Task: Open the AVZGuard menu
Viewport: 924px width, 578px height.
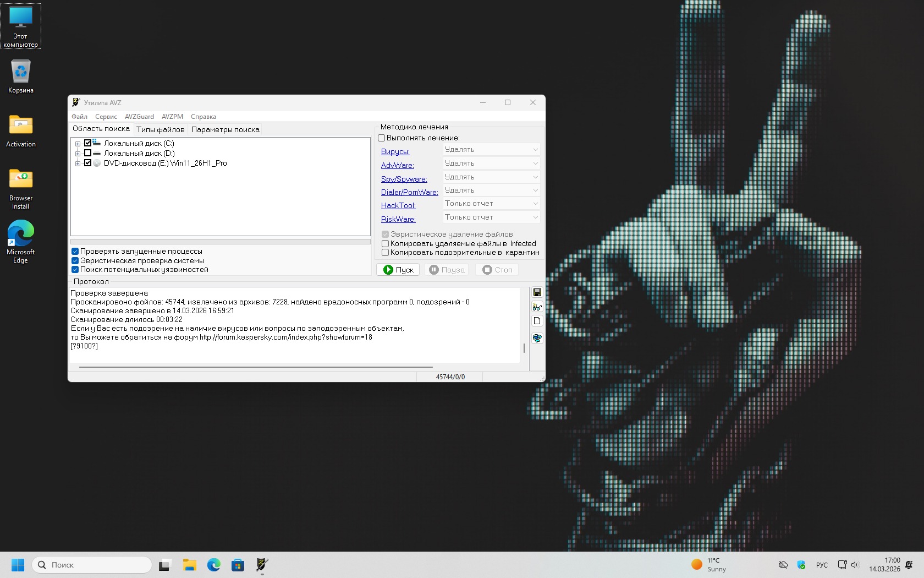Action: [139, 117]
